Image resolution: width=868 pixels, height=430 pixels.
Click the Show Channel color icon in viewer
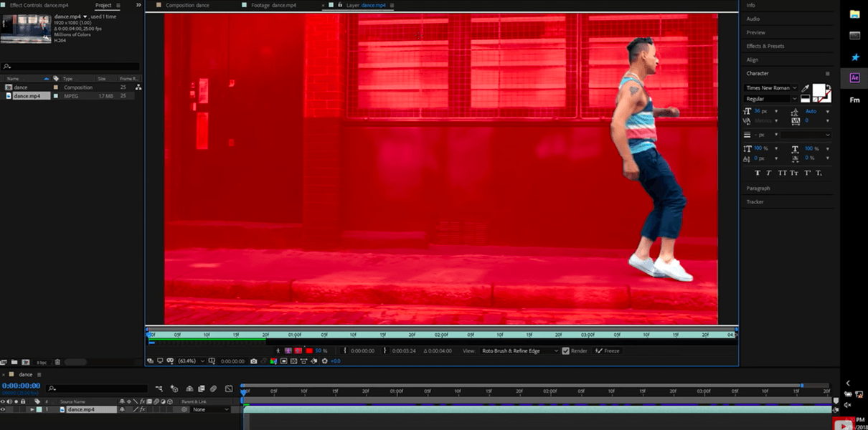(x=273, y=361)
